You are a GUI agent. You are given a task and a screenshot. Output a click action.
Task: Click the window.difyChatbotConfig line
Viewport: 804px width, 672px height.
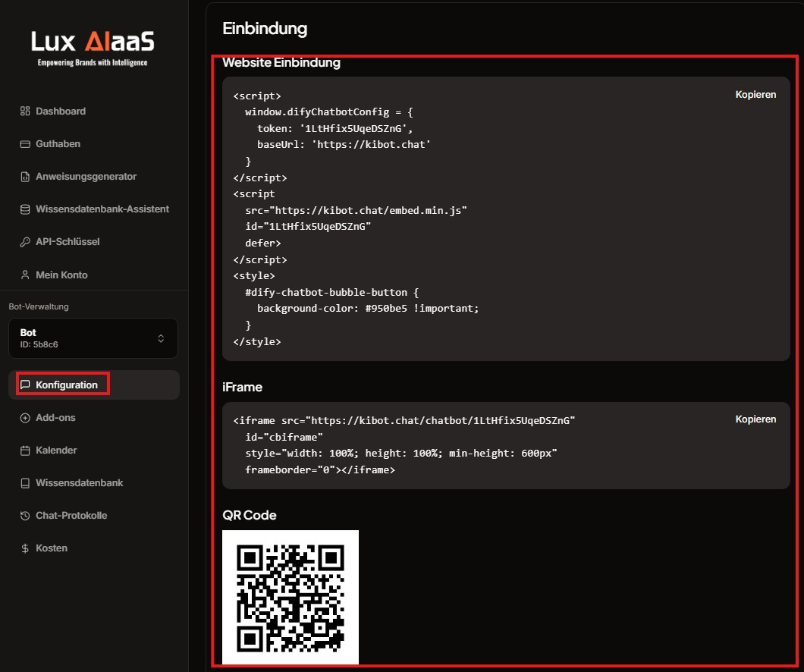328,111
